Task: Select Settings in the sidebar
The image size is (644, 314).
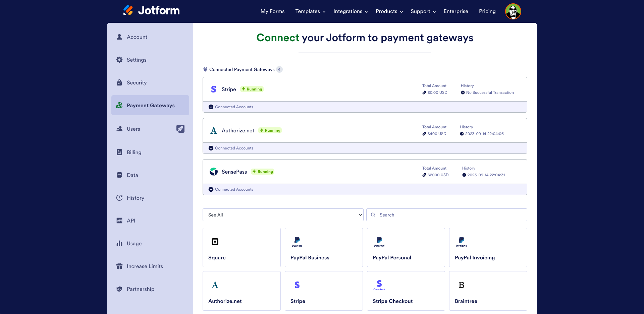Action: point(150,60)
